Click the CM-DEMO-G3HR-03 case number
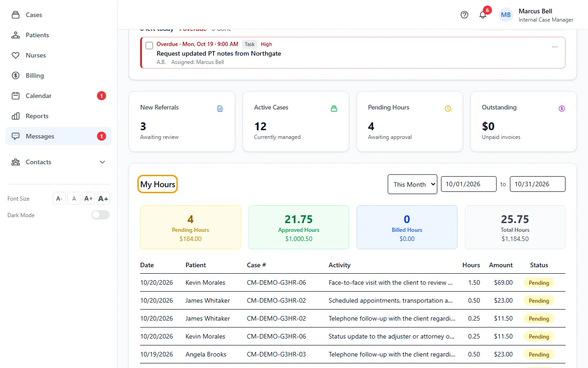Screen dimensions: 588x368 276,354
